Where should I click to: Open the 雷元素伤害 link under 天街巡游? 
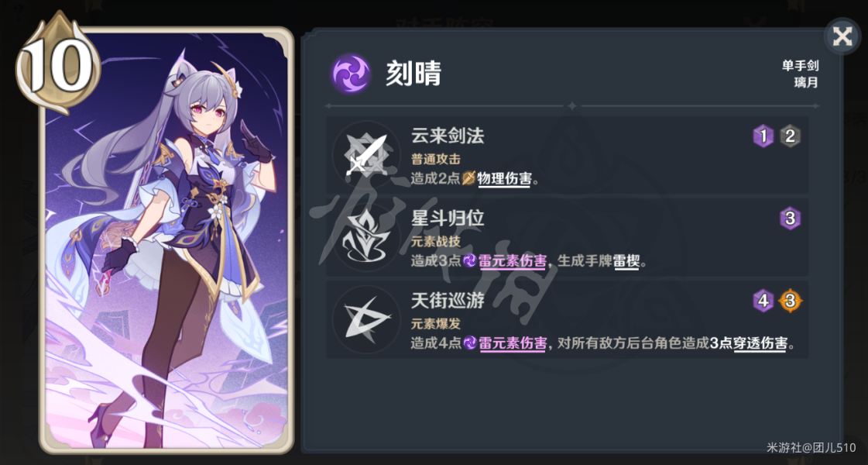[x=513, y=343]
